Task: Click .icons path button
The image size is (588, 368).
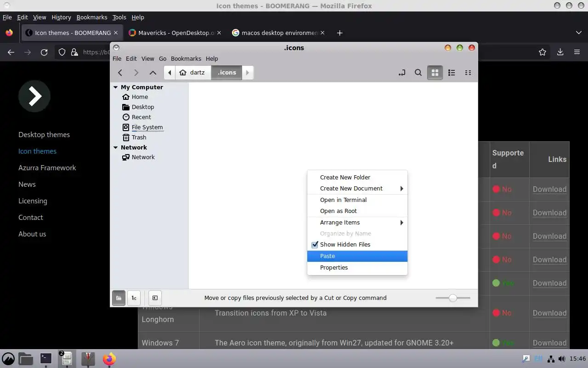Action: point(226,73)
